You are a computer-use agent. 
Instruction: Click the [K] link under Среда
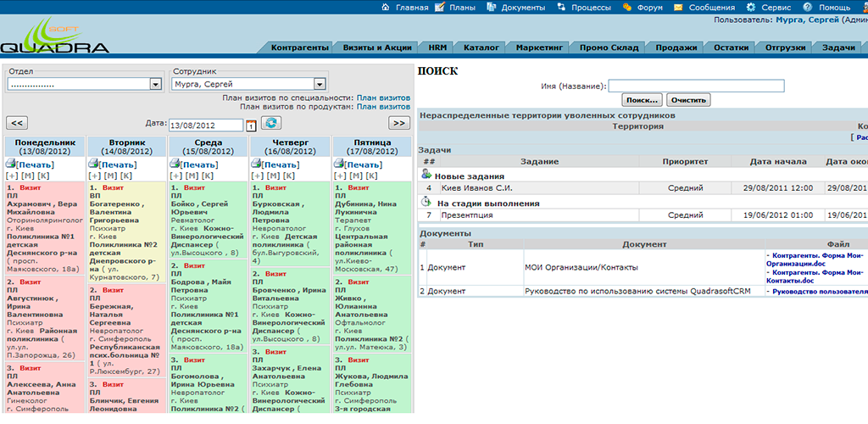[207, 176]
